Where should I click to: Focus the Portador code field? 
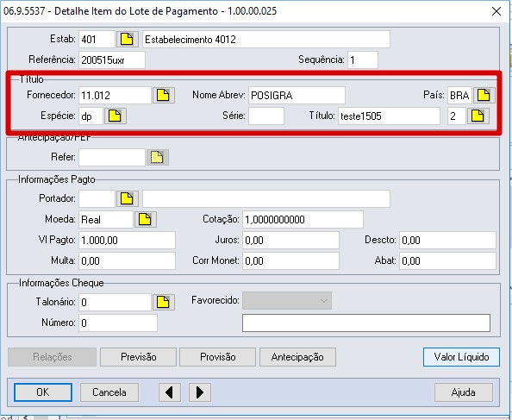pyautogui.click(x=97, y=198)
